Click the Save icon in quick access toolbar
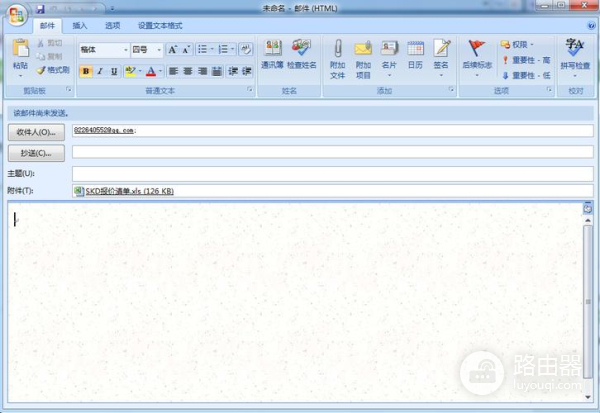Viewport: 600px width, 413px height. point(40,8)
